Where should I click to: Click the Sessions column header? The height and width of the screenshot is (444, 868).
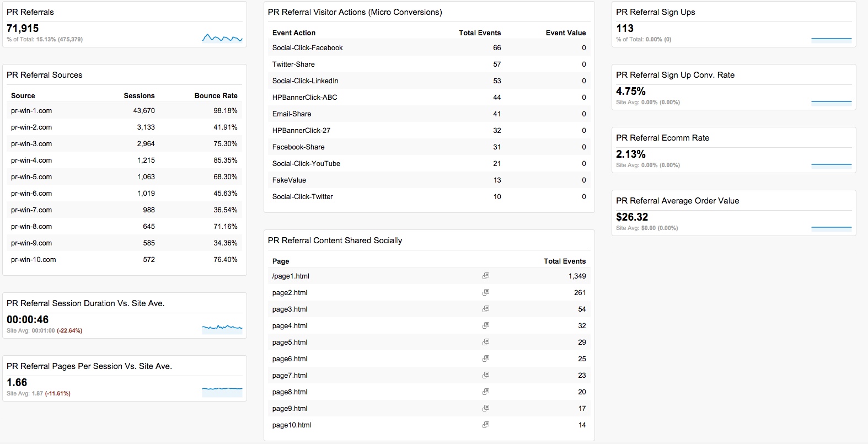tap(140, 96)
